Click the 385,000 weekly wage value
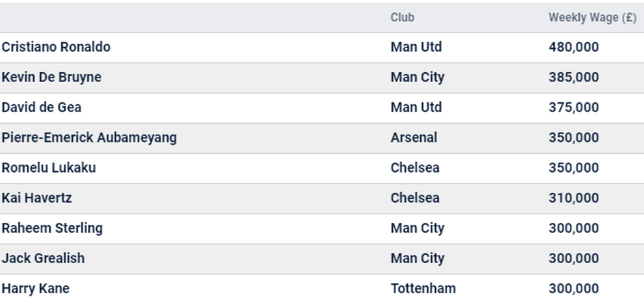The height and width of the screenshot is (299, 644). tap(574, 78)
